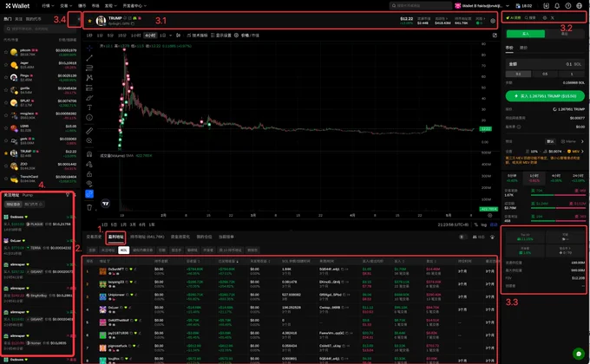Change candlestick chart type icon
Screen dimensions: 590x364
[x=179, y=35]
